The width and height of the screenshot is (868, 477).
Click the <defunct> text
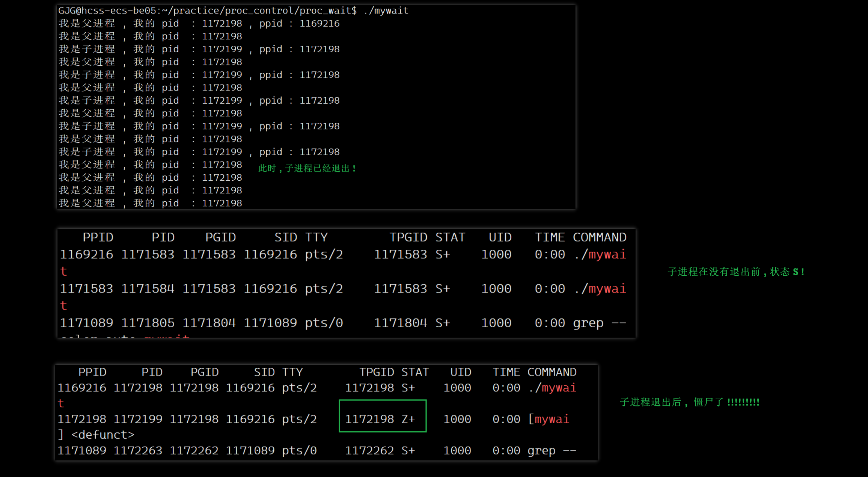(102, 435)
